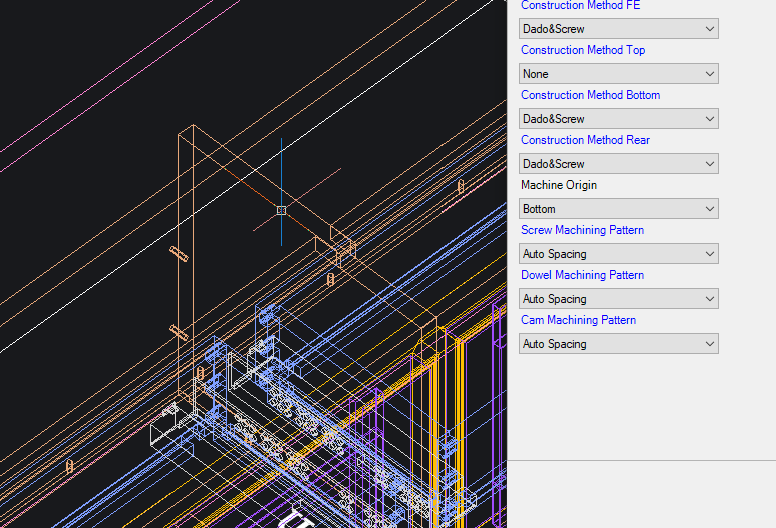Expand the Construction Method Rear dropdown
Image resolution: width=776 pixels, height=528 pixels.
point(619,164)
